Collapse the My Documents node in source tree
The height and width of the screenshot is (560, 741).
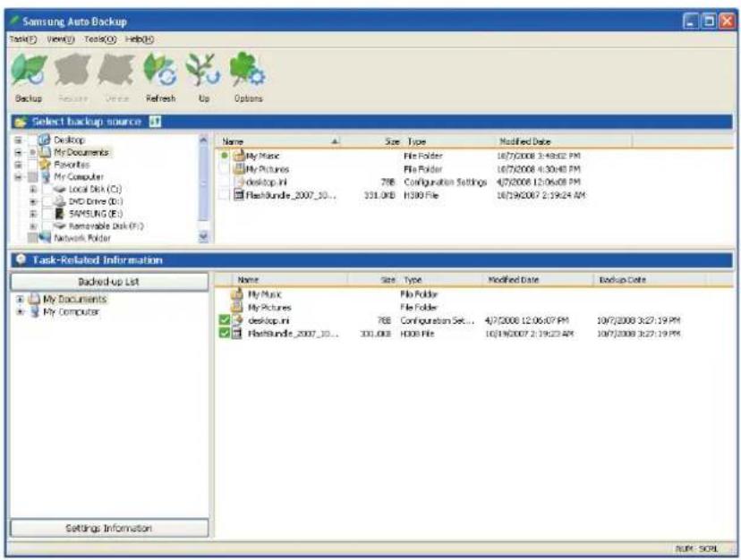point(18,152)
